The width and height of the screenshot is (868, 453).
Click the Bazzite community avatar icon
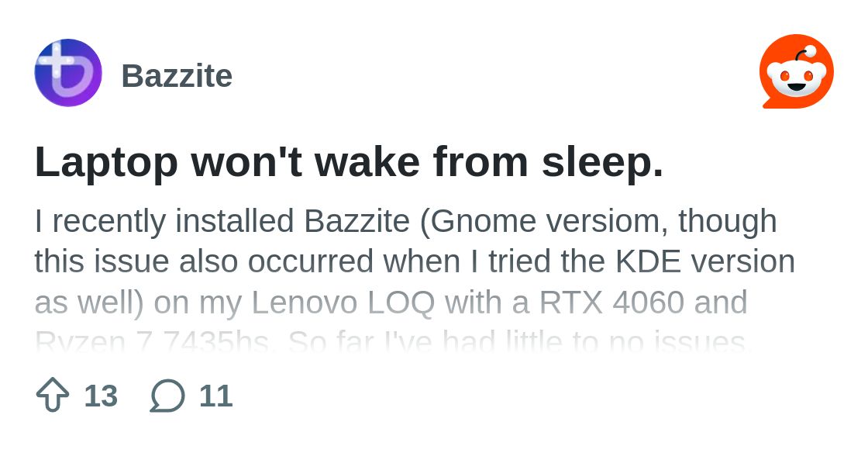68,73
